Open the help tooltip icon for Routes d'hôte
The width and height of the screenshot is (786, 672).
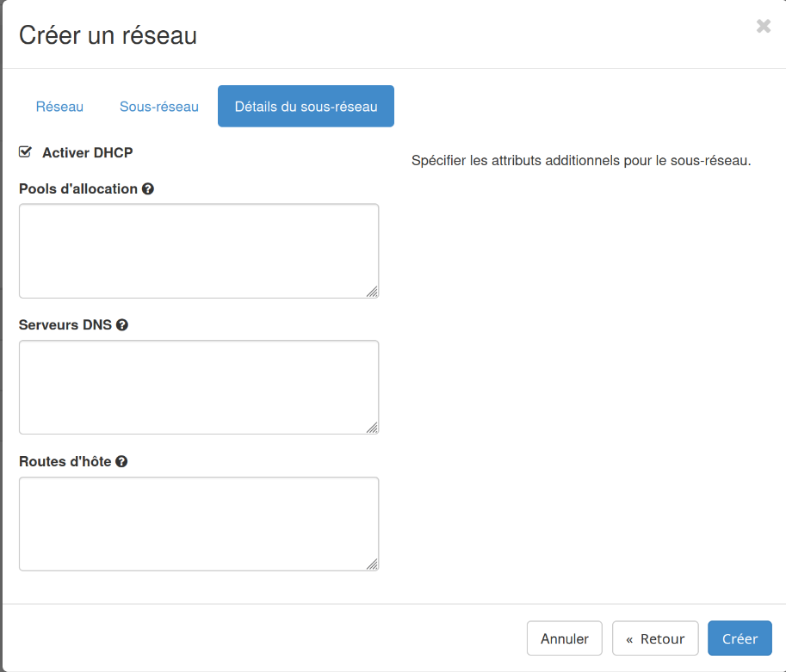121,461
